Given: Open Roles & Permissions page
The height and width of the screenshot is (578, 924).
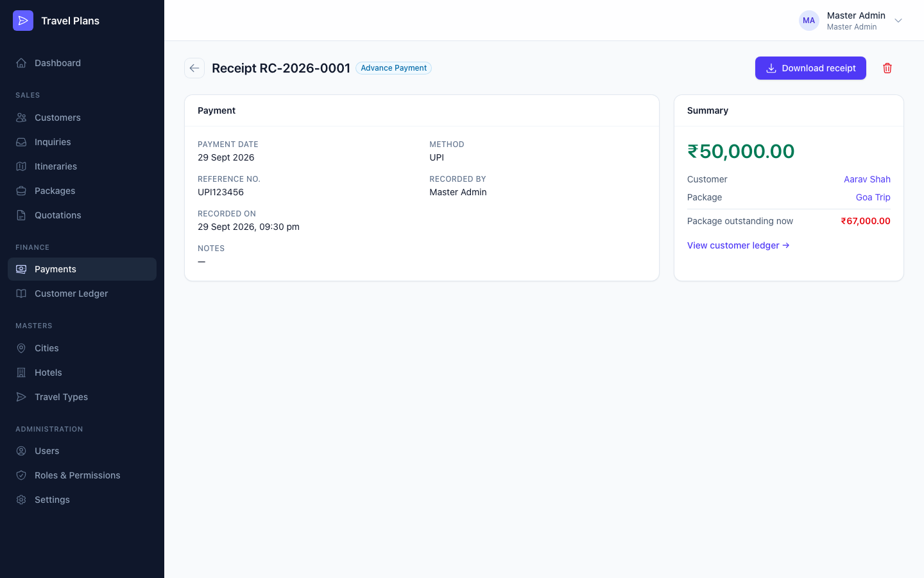Looking at the screenshot, I should [82, 475].
